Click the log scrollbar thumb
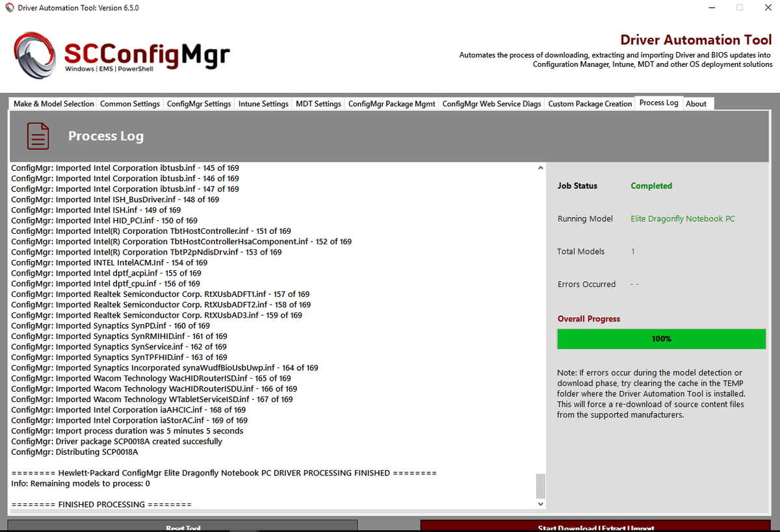Image resolution: width=780 pixels, height=532 pixels. click(540, 486)
